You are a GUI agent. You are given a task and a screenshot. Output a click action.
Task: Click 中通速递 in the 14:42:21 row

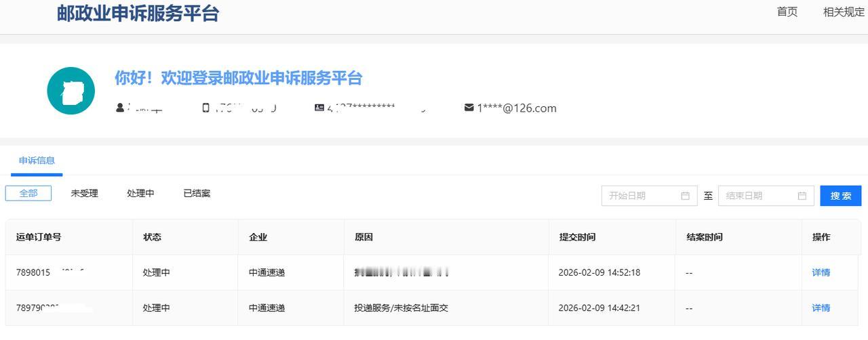point(267,307)
